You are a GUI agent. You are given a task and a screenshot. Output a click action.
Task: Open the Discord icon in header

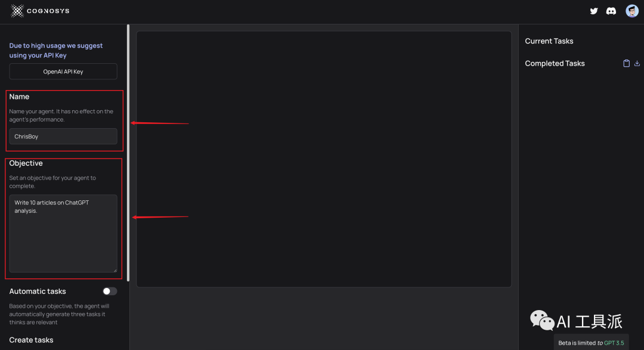611,11
